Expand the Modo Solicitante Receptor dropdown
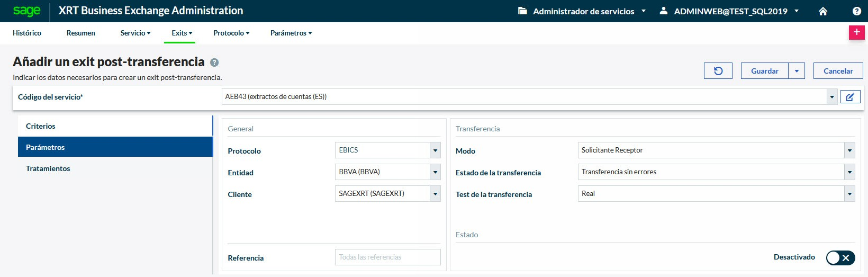 coord(849,150)
